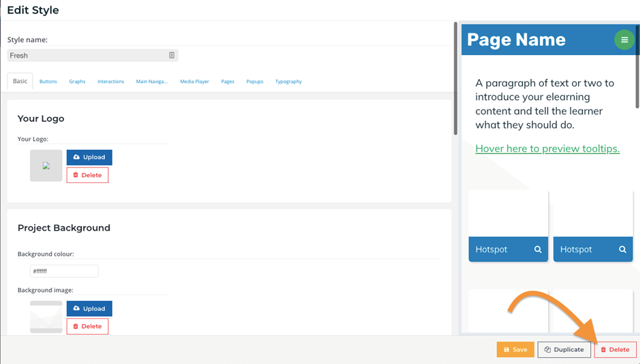Go to the Typography tab
640x364 pixels.
(x=289, y=82)
